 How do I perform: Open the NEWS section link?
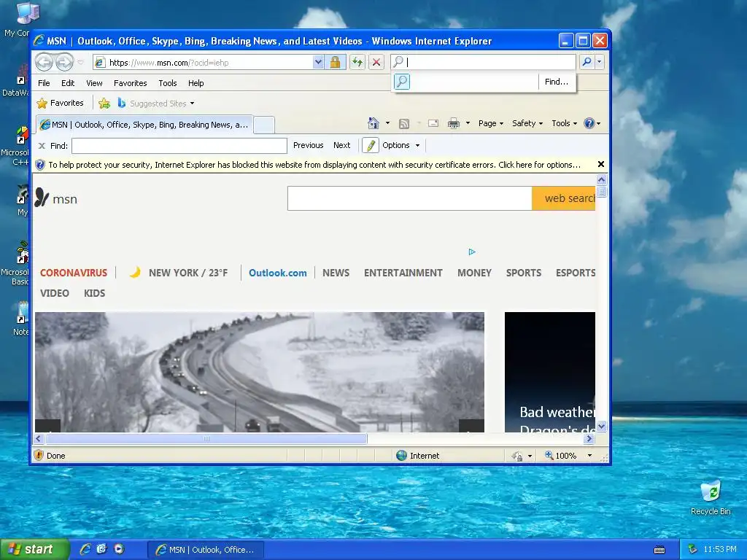tap(336, 273)
